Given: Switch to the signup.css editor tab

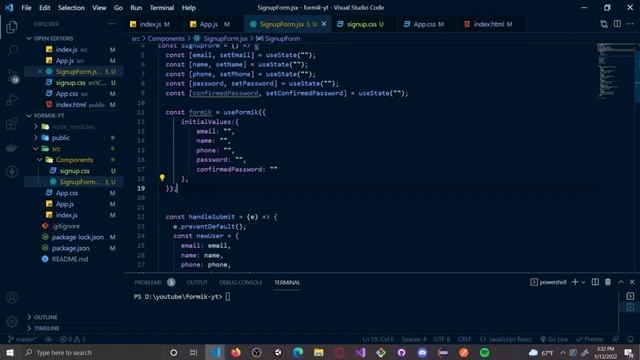Looking at the screenshot, I should (362, 24).
